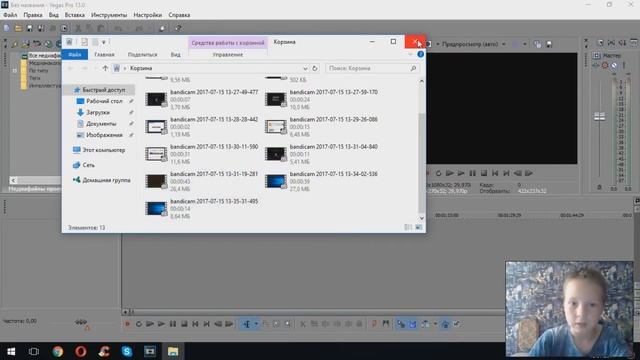Open the Настройки menu
This screenshot has width=640, height=360.
tap(148, 15)
